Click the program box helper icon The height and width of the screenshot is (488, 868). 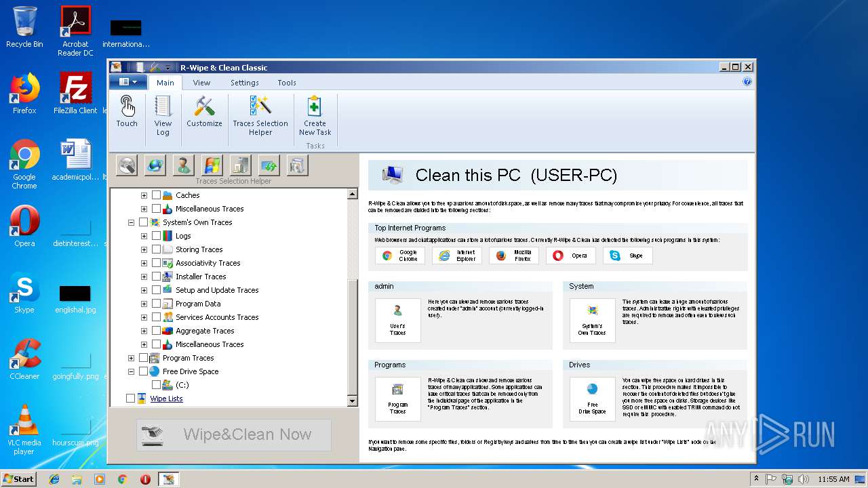[298, 165]
